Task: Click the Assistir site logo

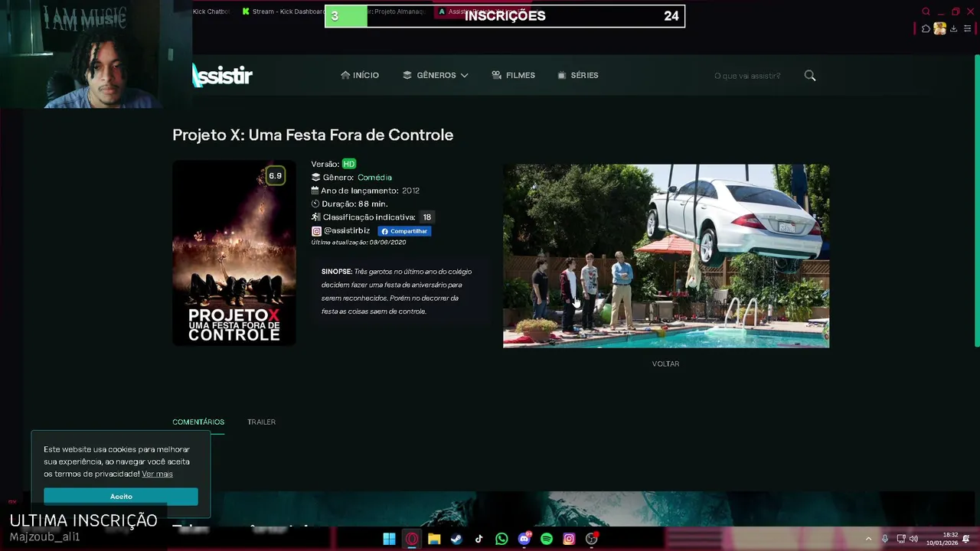Action: pos(222,75)
